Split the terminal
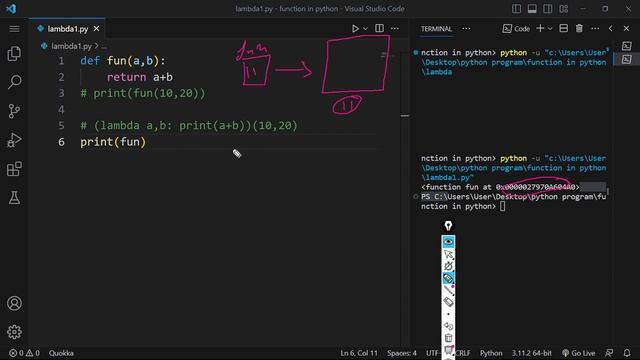Image resolution: width=640 pixels, height=360 pixels. (x=564, y=28)
